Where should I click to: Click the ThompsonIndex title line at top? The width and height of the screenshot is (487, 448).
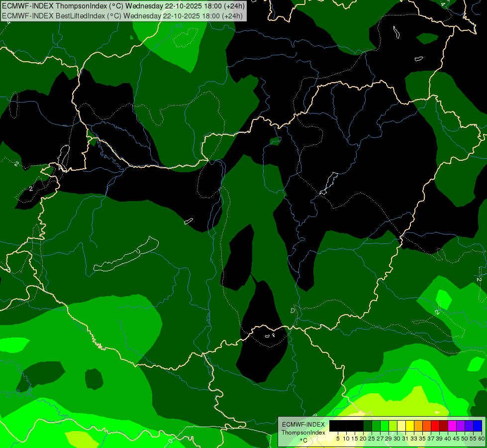point(123,6)
